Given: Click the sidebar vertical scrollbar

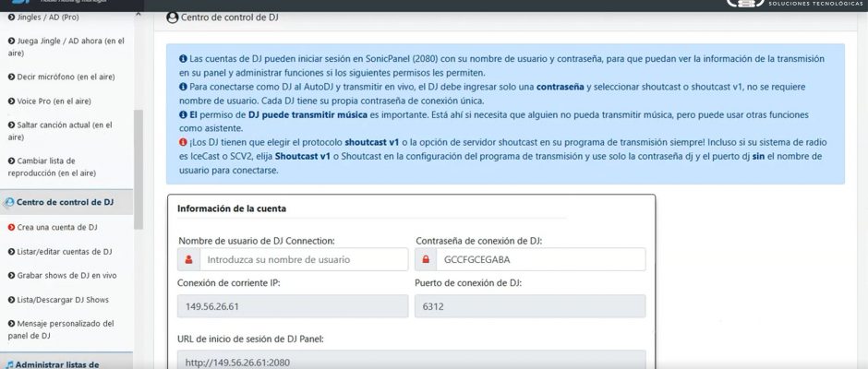Looking at the screenshot, I should [139, 169].
